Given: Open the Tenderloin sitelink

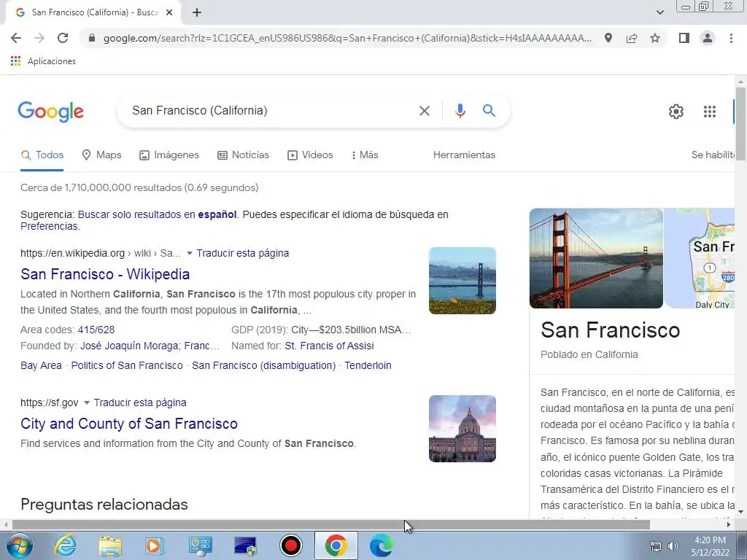Looking at the screenshot, I should 368,366.
